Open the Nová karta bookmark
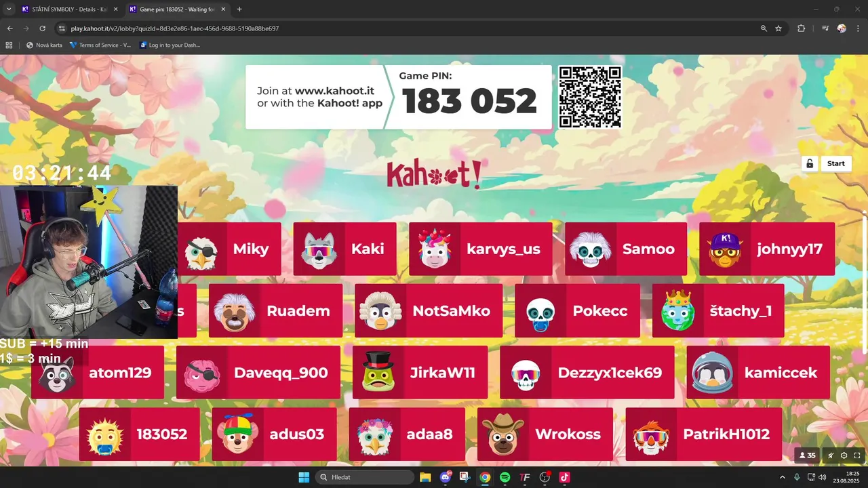 coord(44,45)
